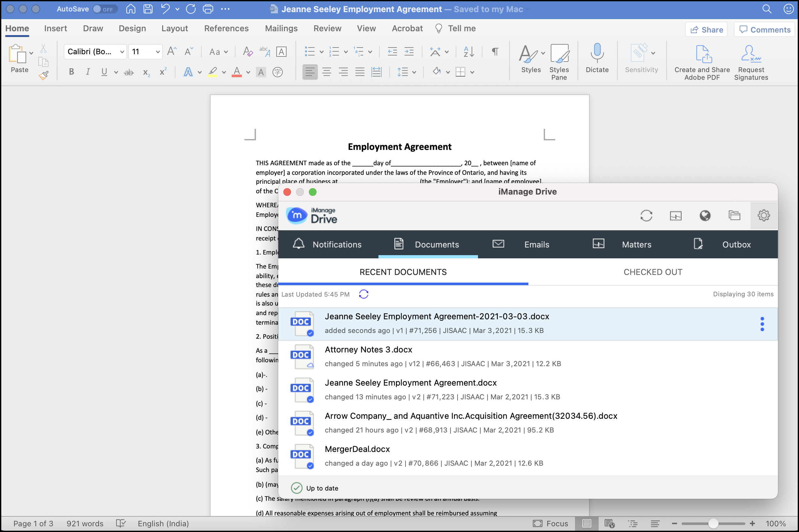This screenshot has height=532, width=799.
Task: Toggle Bold formatting
Action: (71, 72)
